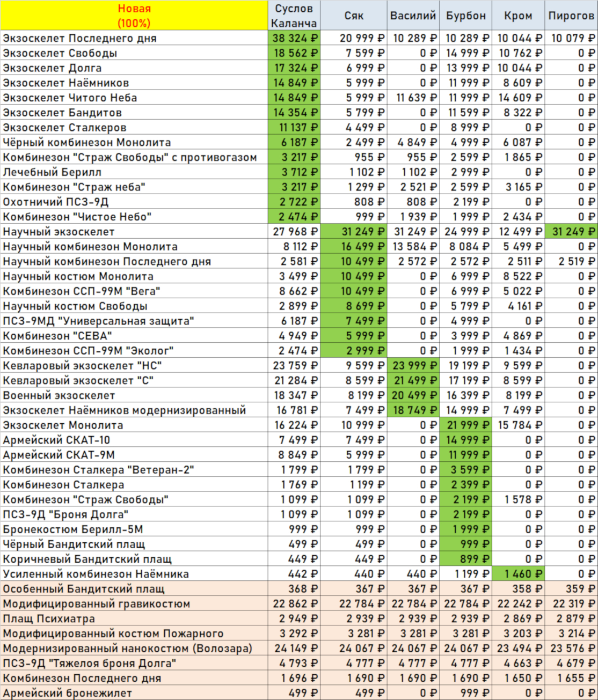Click cell "6 087 ₽" in Кром column

click(518, 143)
